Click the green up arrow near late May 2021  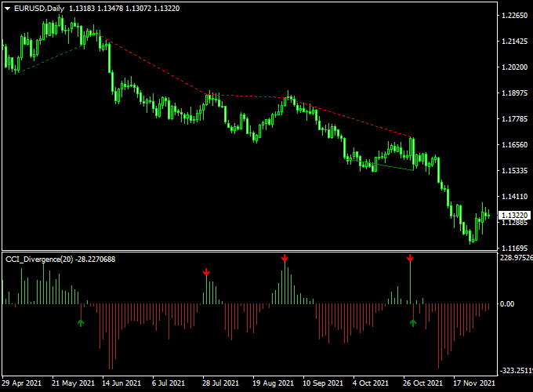81,323
